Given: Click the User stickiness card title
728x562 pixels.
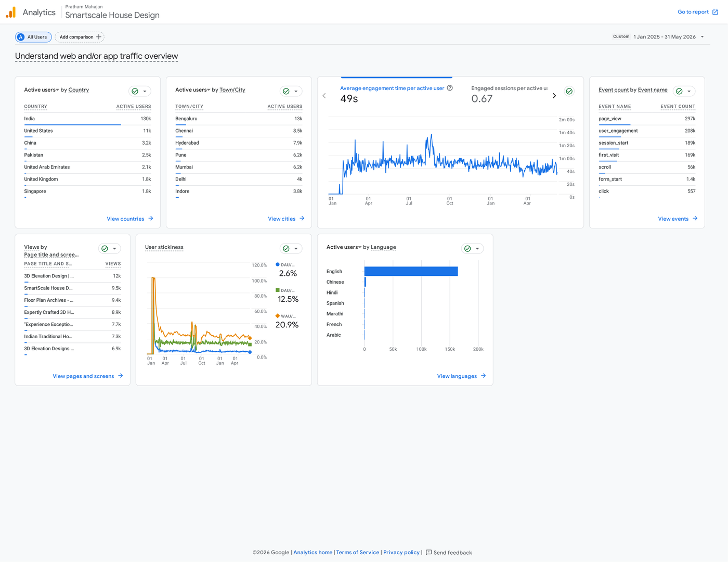Looking at the screenshot, I should click(164, 247).
